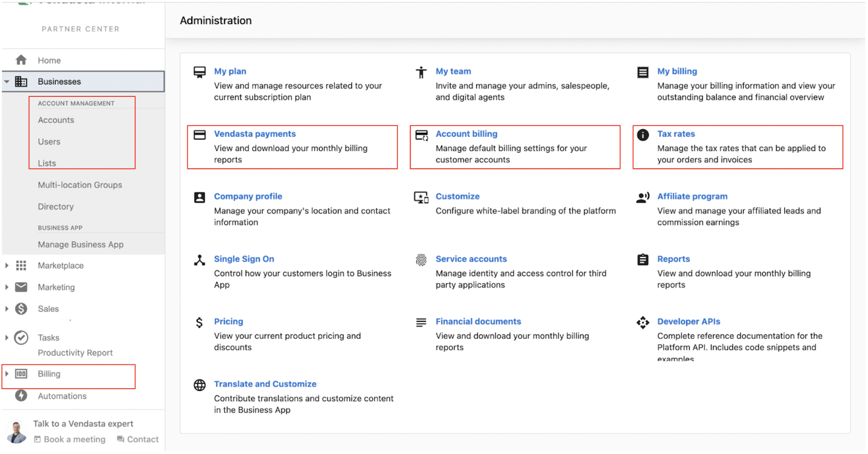Click the Customize devices icon
868x454 pixels.
(421, 197)
